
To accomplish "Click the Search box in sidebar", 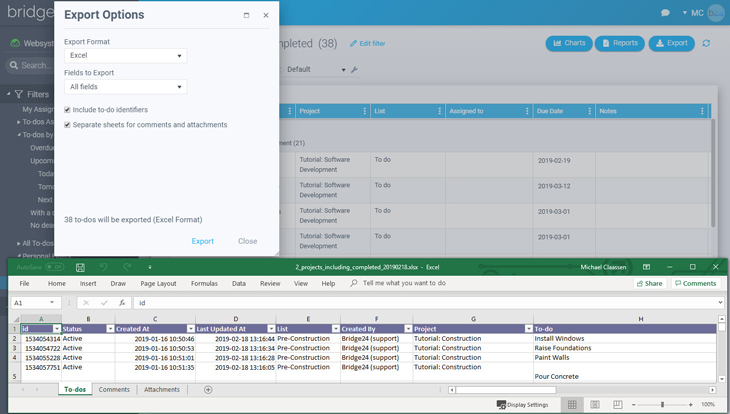I will [x=30, y=66].
